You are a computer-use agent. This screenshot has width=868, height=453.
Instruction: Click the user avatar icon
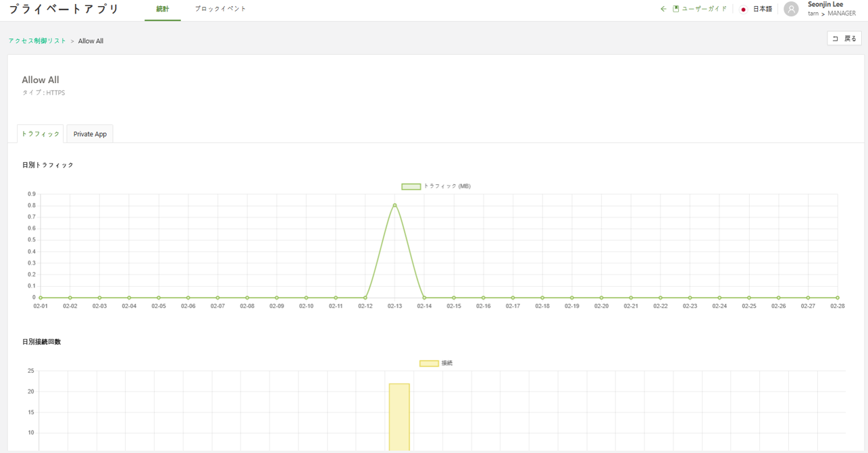click(791, 9)
